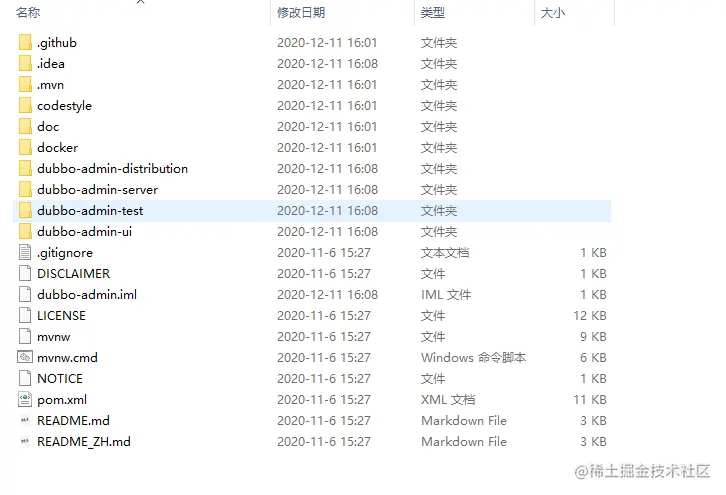The width and height of the screenshot is (726, 495).
Task: Click the 11 KB size of pom.xml
Action: [x=590, y=399]
